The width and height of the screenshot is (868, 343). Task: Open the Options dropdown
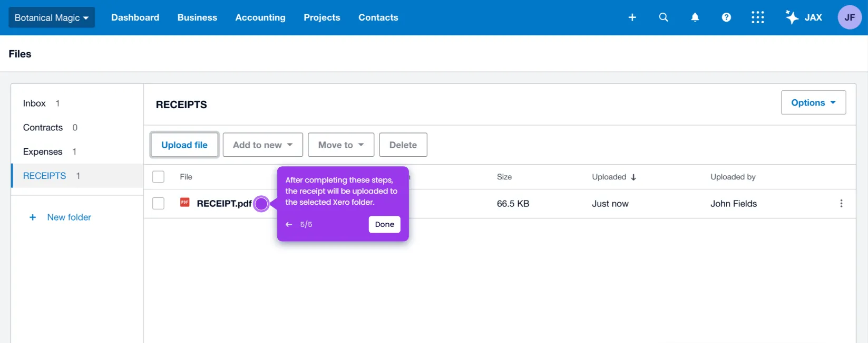[x=813, y=102]
